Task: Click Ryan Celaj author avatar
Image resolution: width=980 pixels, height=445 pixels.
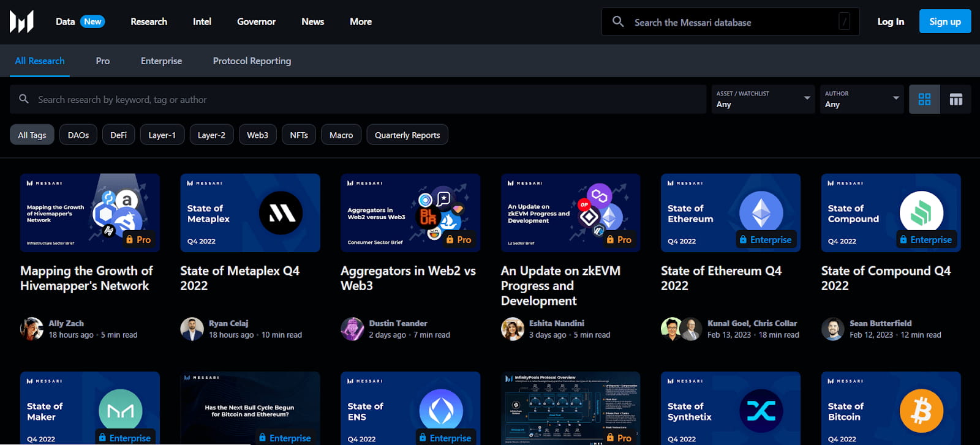Action: [192, 329]
